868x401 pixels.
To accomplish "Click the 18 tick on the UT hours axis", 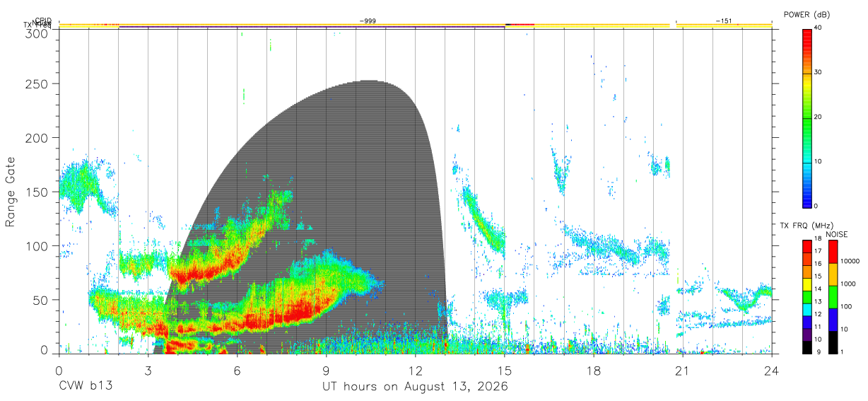I will pyautogui.click(x=594, y=370).
